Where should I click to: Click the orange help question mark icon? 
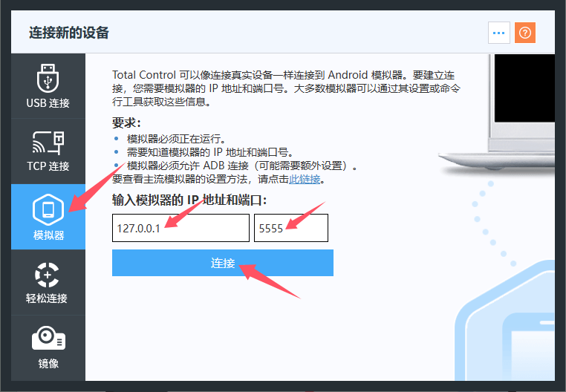coord(525,33)
